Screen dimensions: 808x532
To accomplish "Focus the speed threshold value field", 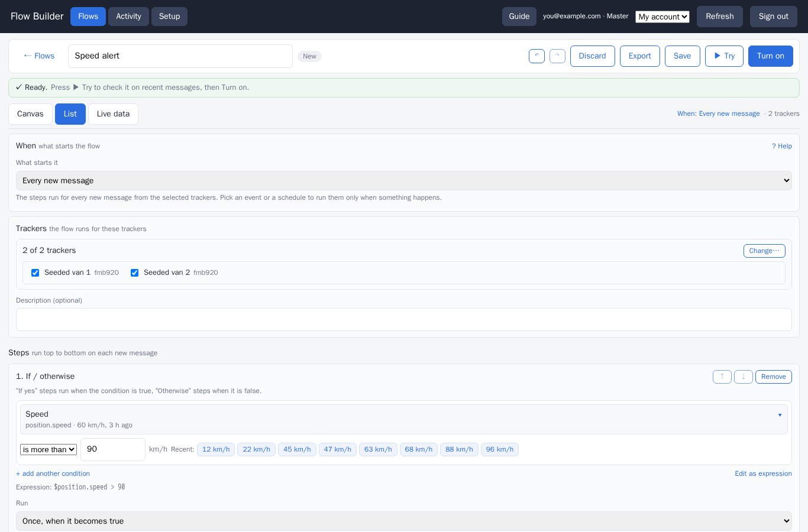I will [113, 449].
